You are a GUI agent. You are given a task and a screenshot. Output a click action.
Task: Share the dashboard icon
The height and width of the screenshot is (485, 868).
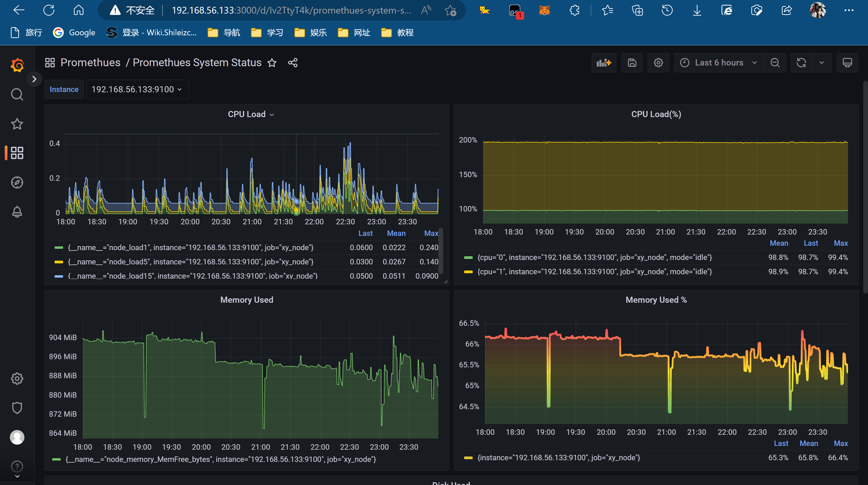click(293, 63)
